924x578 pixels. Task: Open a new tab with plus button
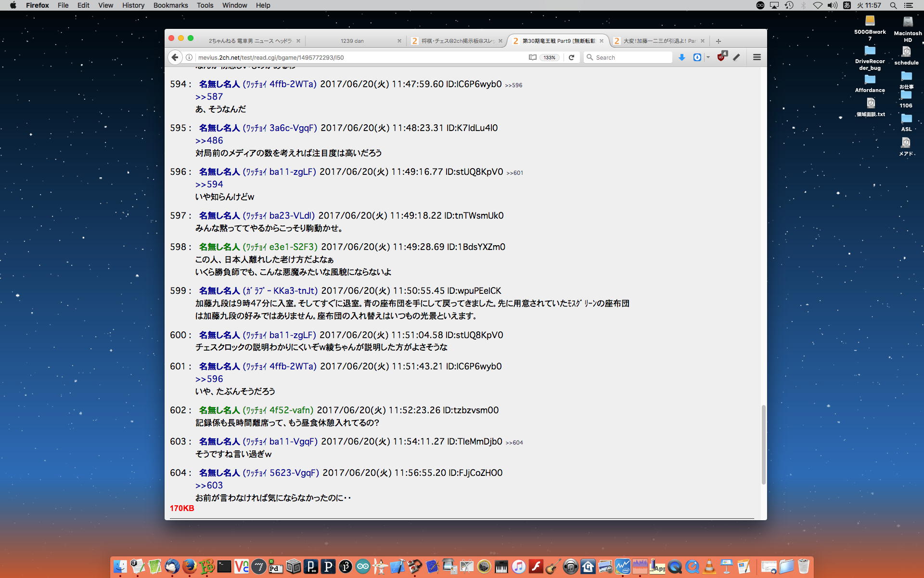[x=718, y=41]
